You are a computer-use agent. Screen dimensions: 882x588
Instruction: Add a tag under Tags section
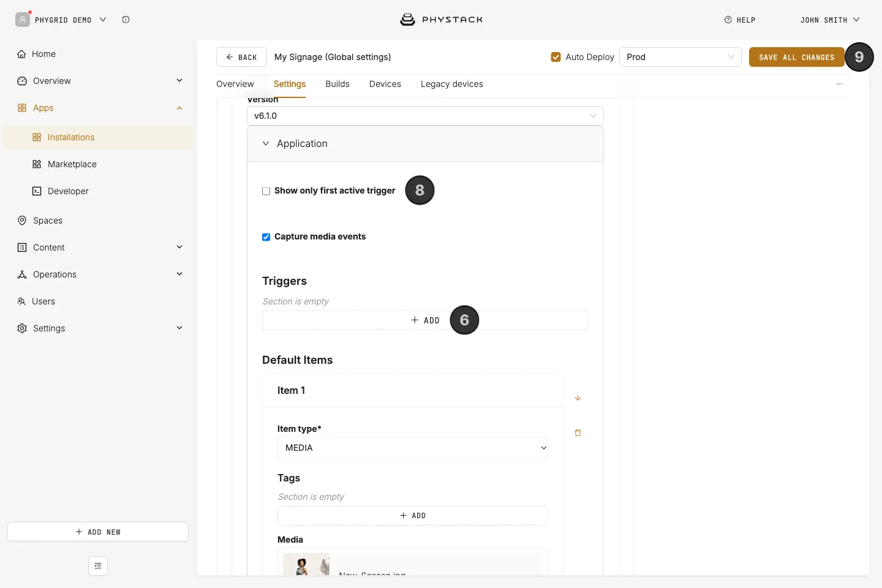click(413, 516)
